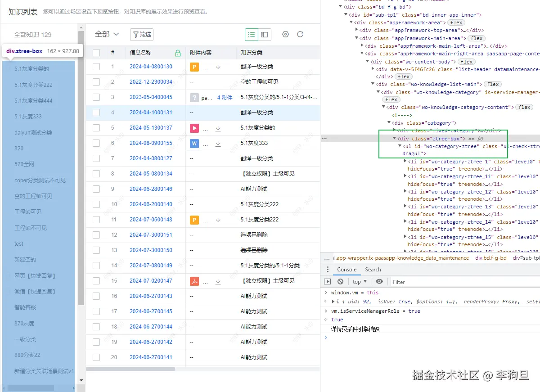Check the box for row 2024-06-2700143

tap(96, 296)
